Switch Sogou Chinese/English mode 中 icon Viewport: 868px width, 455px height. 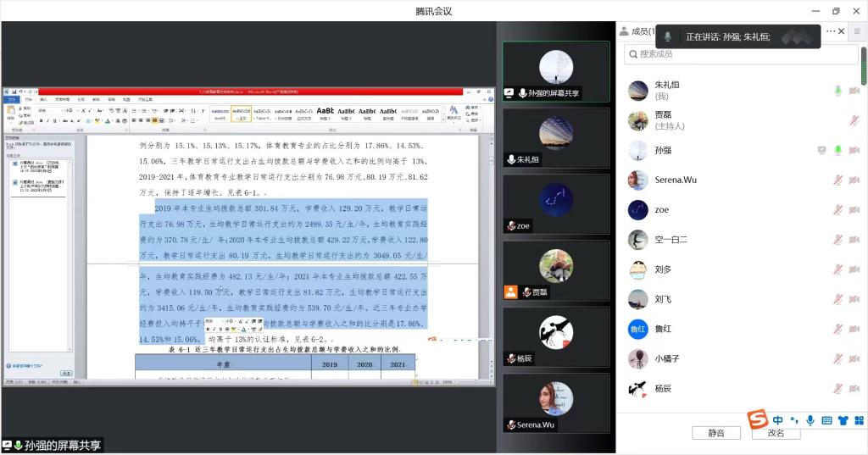778,420
